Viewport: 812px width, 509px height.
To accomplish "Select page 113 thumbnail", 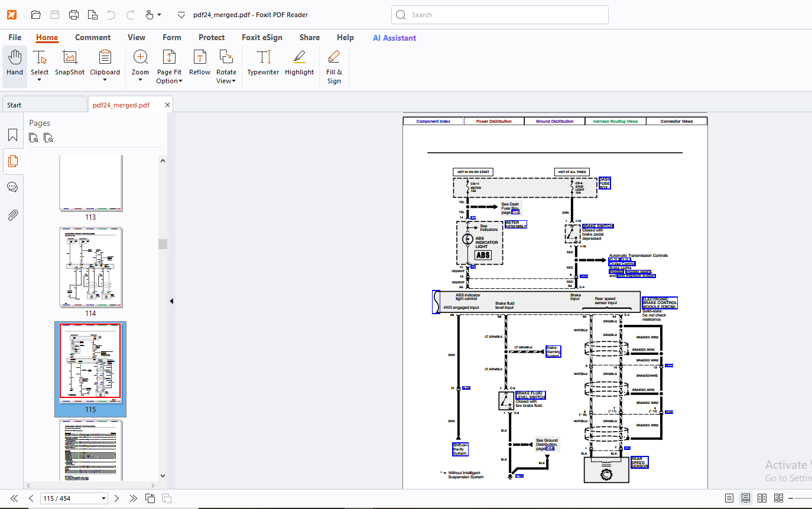I will pyautogui.click(x=91, y=183).
